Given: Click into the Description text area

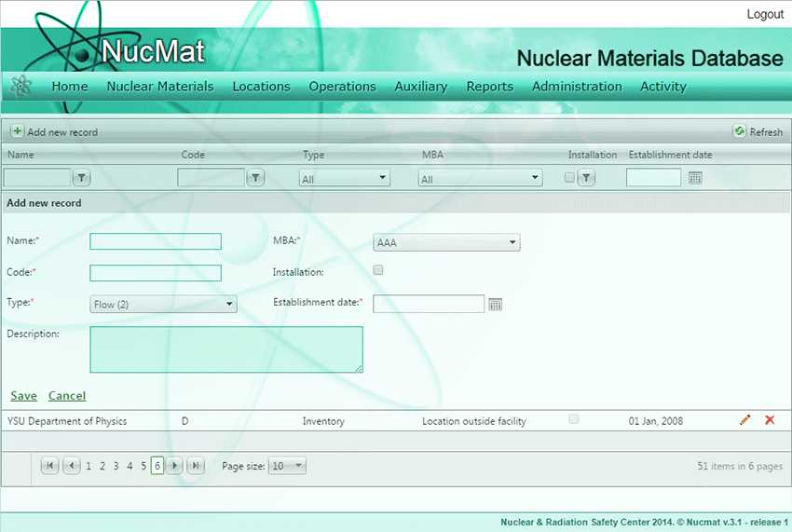Looking at the screenshot, I should [226, 349].
